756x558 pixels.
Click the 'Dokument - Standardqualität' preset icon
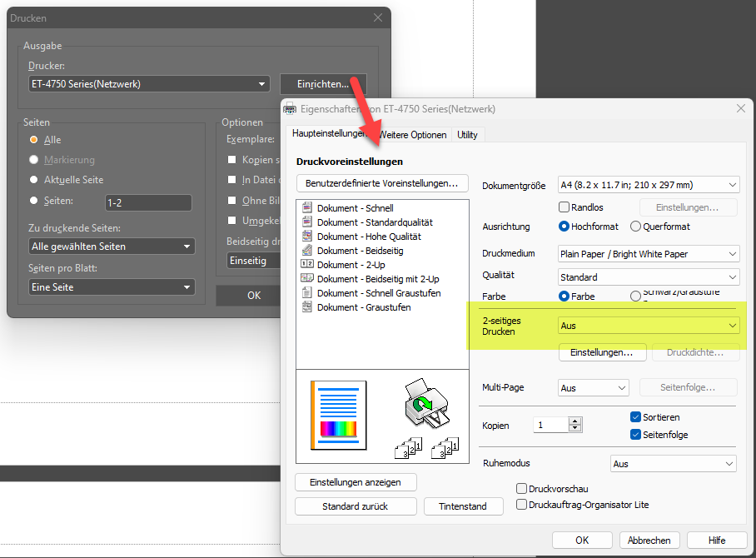click(x=306, y=222)
